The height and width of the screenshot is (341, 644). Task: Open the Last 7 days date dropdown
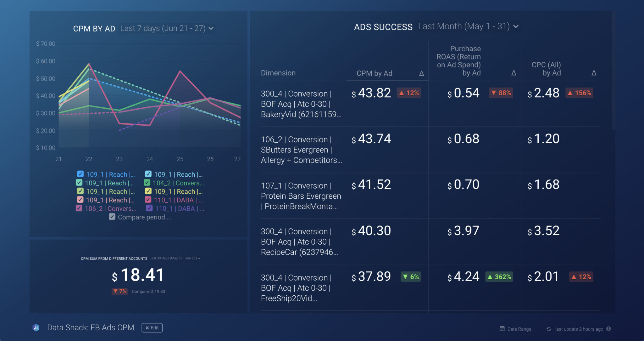[x=166, y=28]
